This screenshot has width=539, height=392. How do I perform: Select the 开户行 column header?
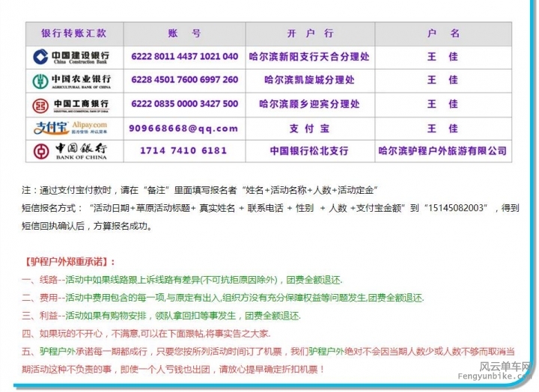[x=310, y=34]
